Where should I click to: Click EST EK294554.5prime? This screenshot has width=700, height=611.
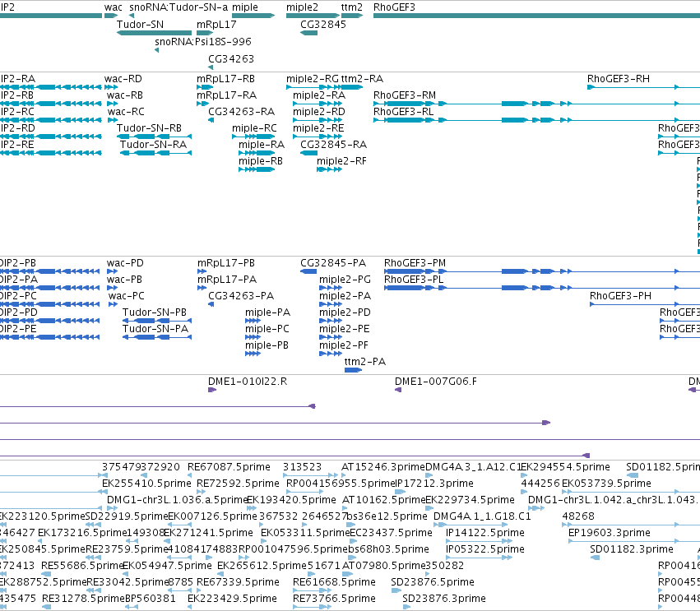[566, 467]
